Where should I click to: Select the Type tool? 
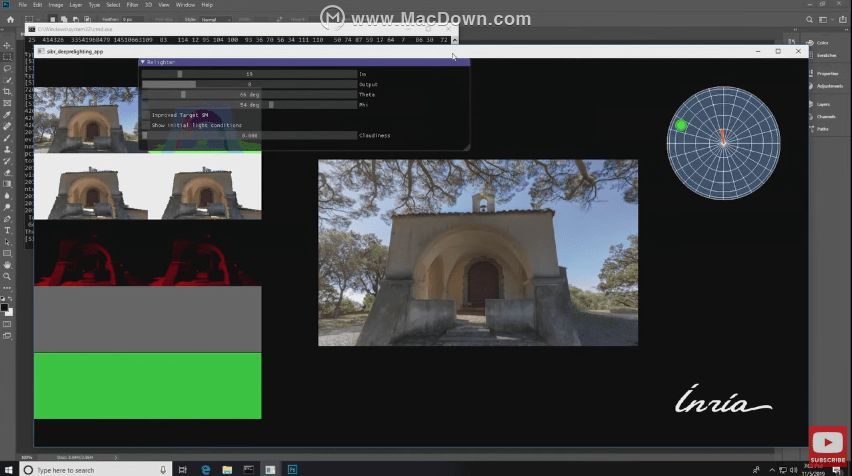click(x=7, y=230)
